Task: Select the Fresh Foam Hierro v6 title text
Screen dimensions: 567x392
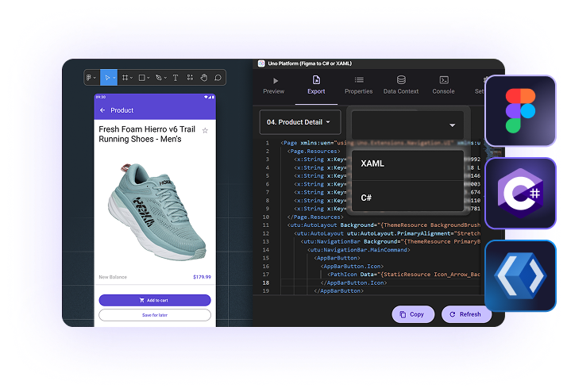Action: [147, 134]
